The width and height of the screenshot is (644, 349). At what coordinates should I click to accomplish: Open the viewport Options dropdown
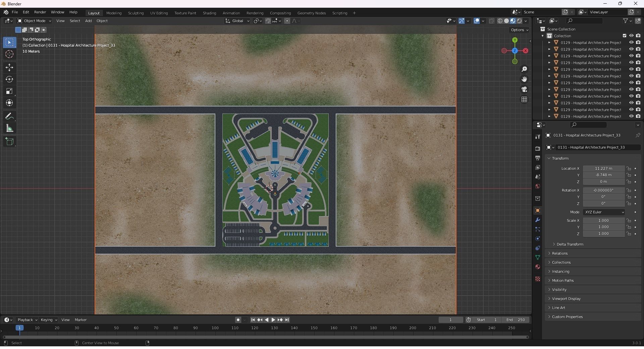pos(520,30)
